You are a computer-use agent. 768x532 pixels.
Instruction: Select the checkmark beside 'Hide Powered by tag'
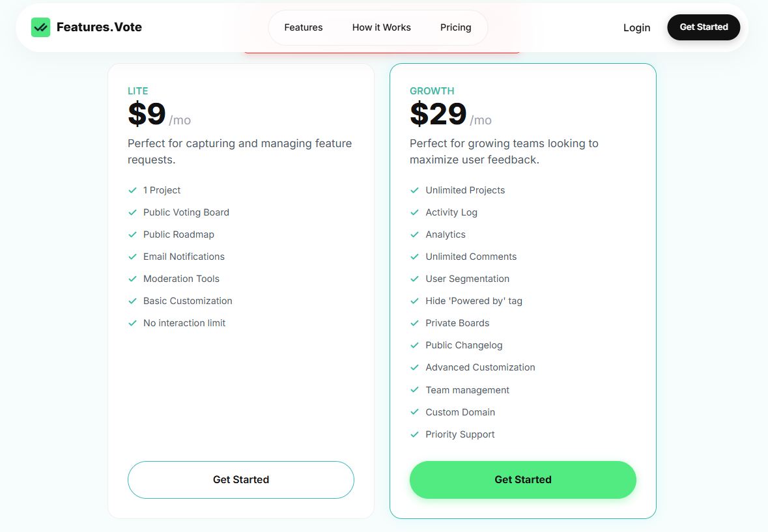point(414,301)
